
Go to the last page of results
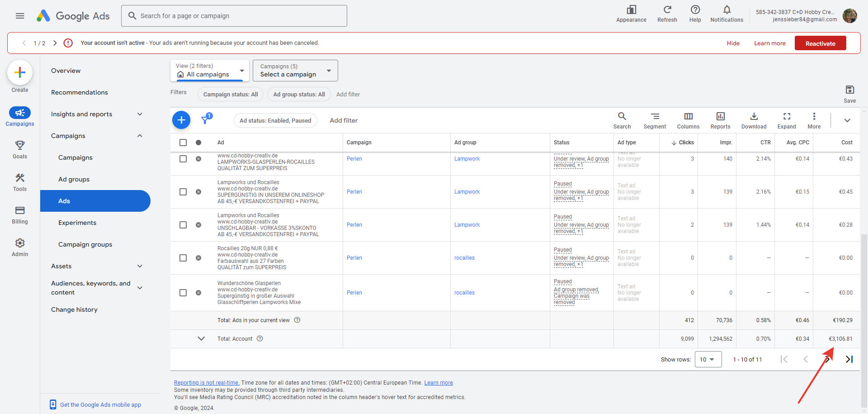tap(849, 359)
